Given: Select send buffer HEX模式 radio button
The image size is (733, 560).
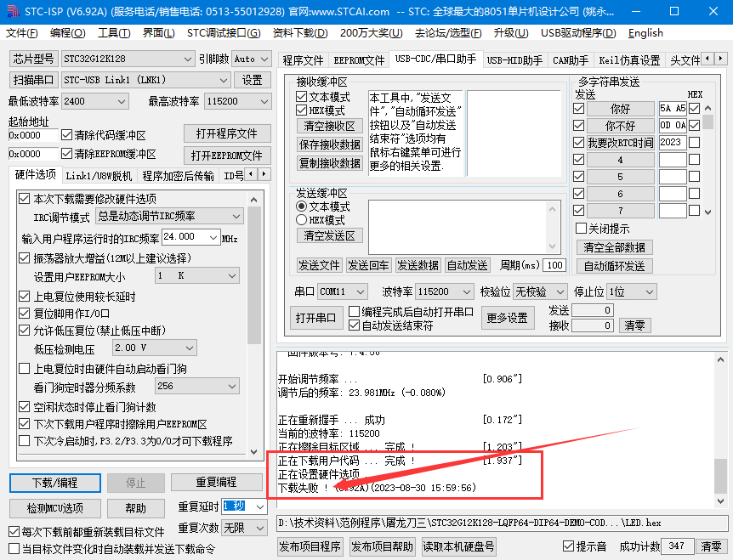Looking at the screenshot, I should [x=302, y=220].
